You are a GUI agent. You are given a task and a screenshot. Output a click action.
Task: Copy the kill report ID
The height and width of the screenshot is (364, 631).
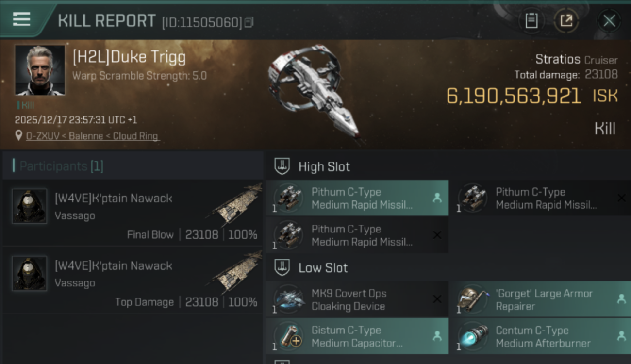point(249,22)
